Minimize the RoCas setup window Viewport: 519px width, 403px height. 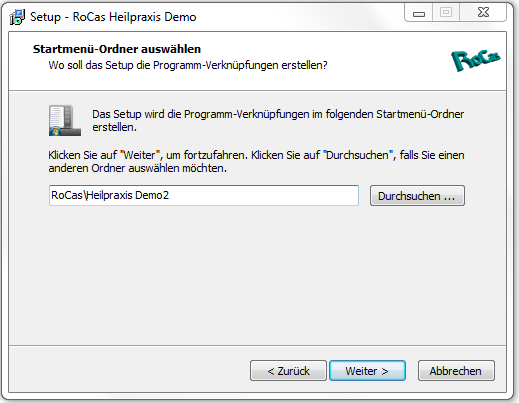click(x=419, y=13)
